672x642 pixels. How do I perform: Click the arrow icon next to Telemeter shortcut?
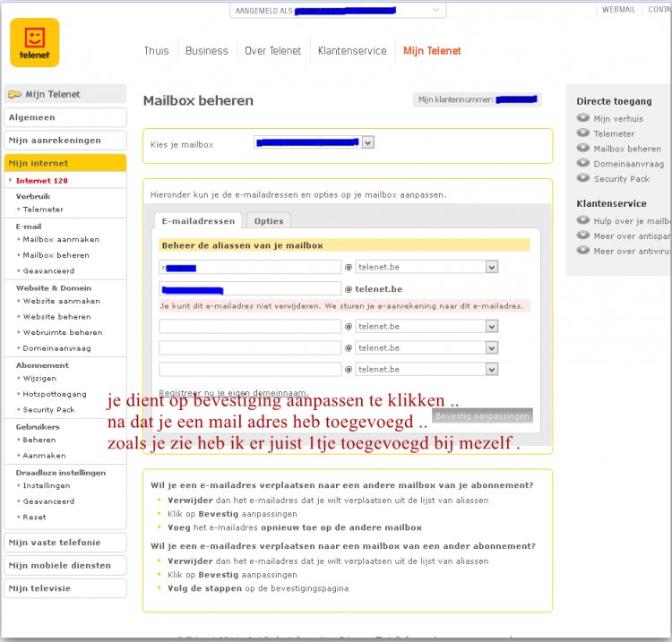pyautogui.click(x=583, y=133)
